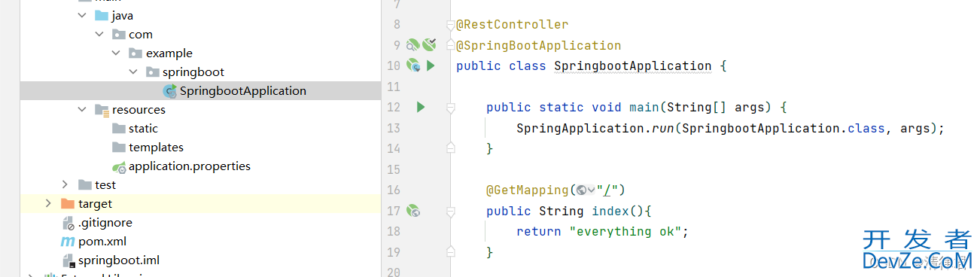Image resolution: width=980 pixels, height=277 pixels.
Task: Click the run arrow next to class declaration
Action: [431, 66]
